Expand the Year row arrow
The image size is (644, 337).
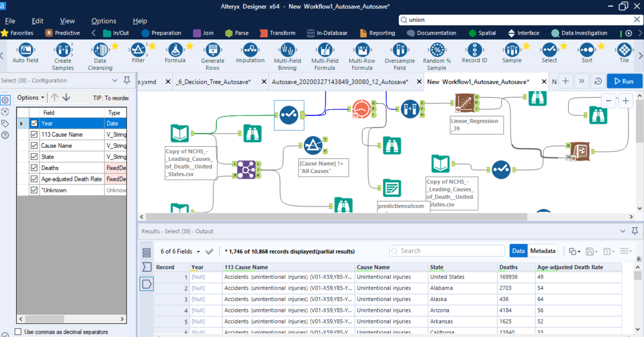(22, 123)
